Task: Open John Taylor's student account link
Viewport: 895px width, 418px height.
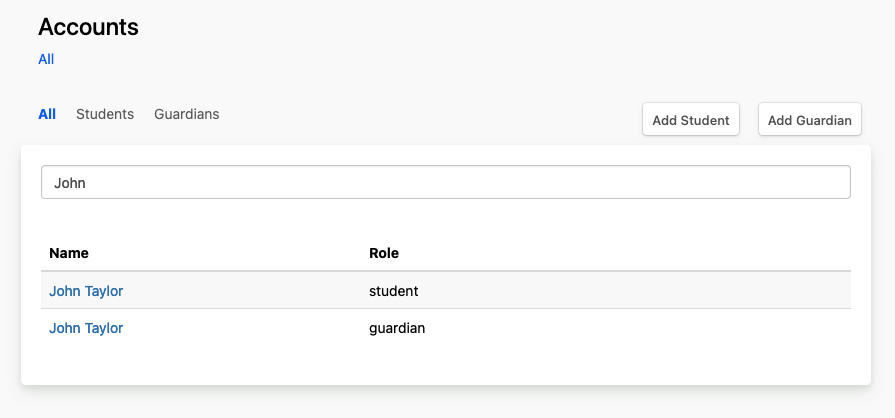Action: tap(86, 291)
